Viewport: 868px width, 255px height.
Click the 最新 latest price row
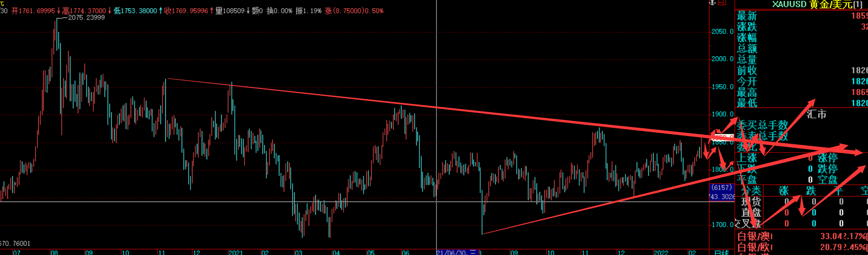click(x=802, y=16)
